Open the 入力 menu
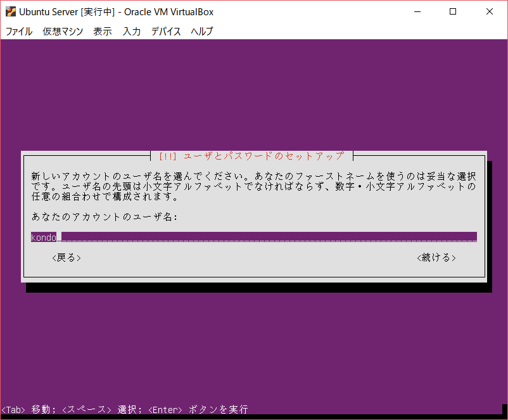This screenshot has height=420, width=508. [131, 31]
